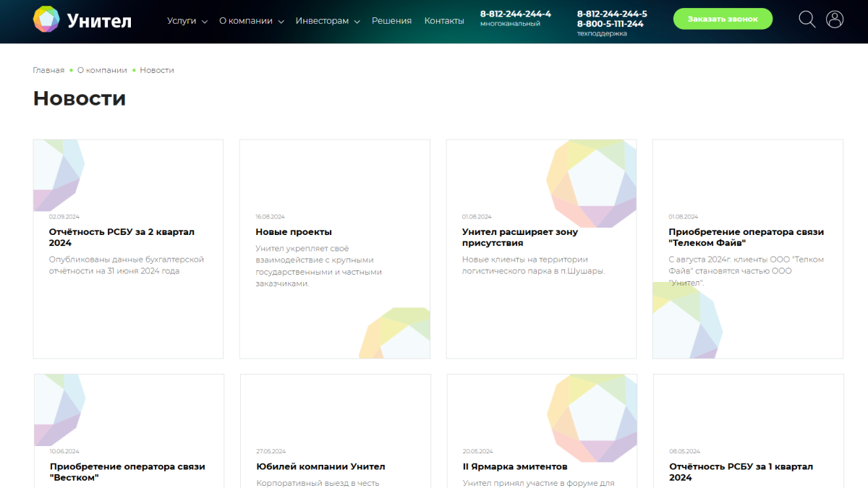Click the Унител logo icon
Screen dimensions: 868x488
coord(46,20)
